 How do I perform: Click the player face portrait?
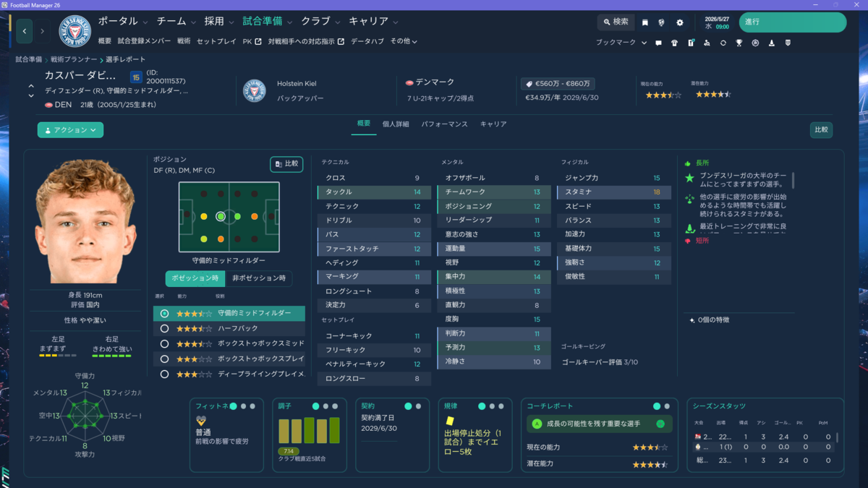click(85, 221)
